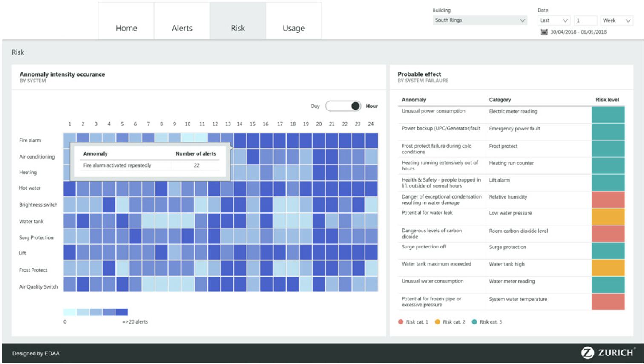Click teal risk swatch for Electric meter reading

608,114
